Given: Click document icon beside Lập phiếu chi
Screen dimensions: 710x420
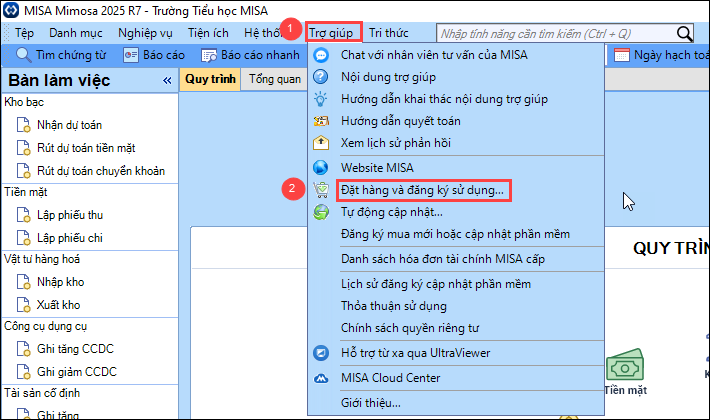Looking at the screenshot, I should point(24,238).
